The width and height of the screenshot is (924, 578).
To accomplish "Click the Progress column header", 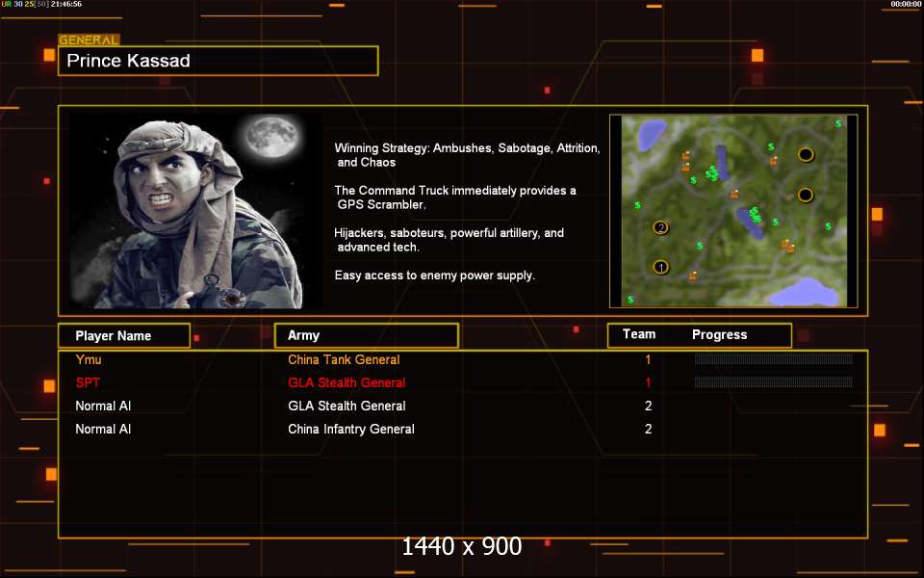I will click(719, 334).
